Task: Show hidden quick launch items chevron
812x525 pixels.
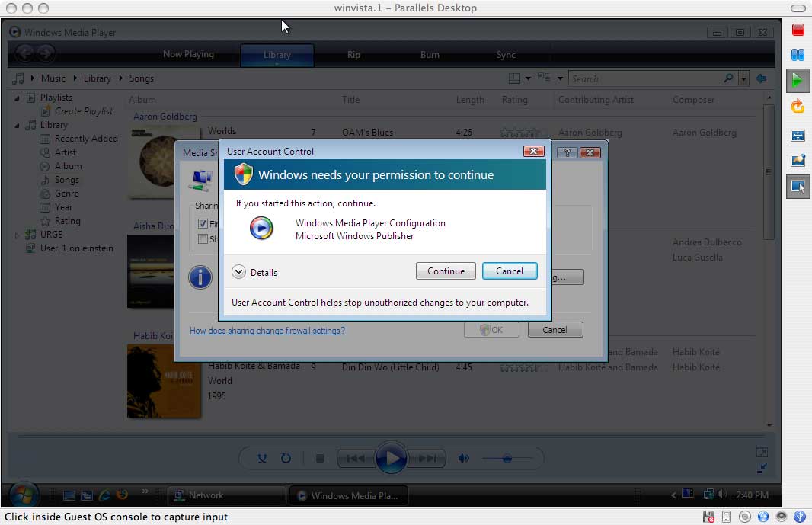Action: click(145, 491)
